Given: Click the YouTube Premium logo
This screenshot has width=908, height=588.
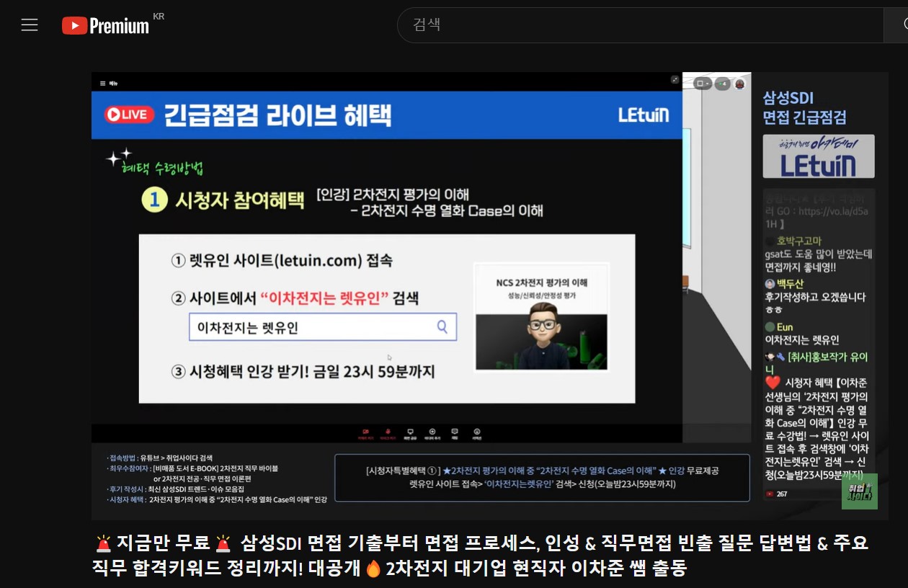Looking at the screenshot, I should click(x=105, y=25).
